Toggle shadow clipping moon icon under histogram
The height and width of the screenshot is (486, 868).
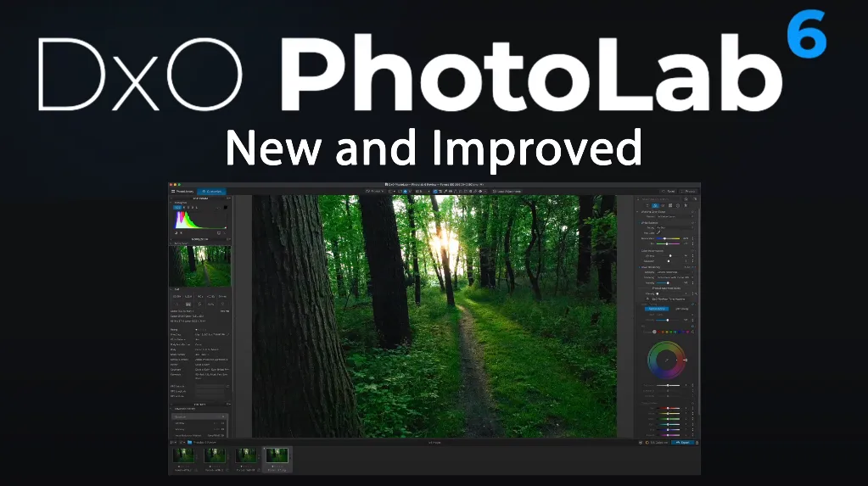176,233
